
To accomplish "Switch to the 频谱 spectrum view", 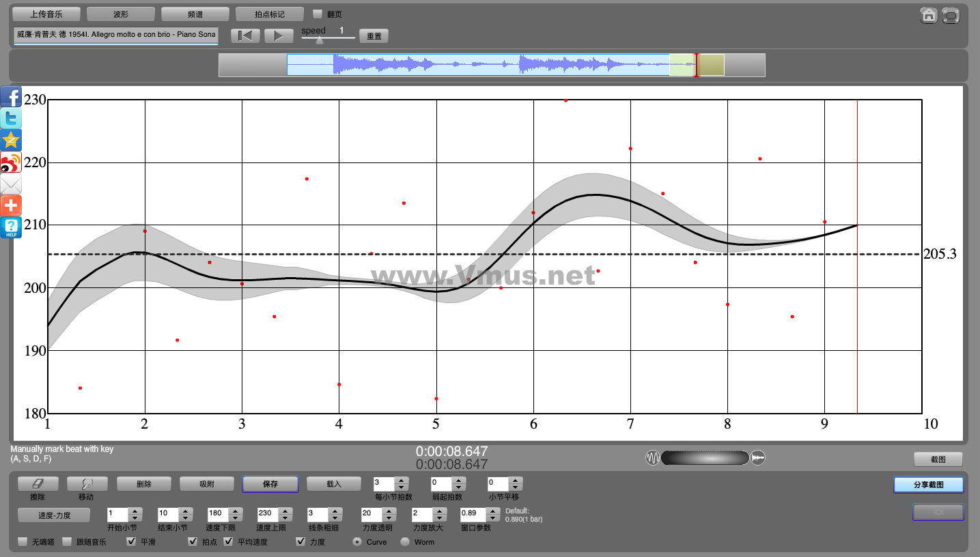I will click(195, 14).
